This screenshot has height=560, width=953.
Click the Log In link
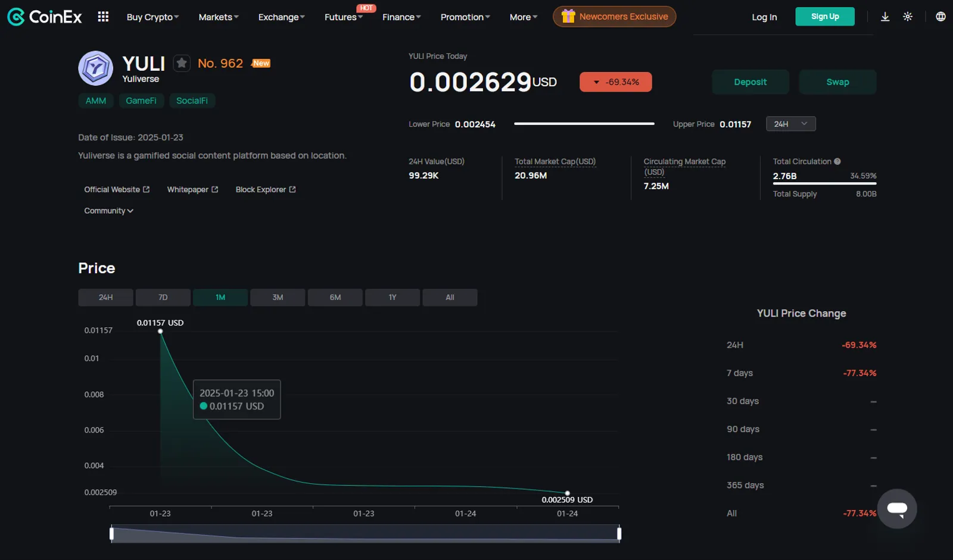764,17
